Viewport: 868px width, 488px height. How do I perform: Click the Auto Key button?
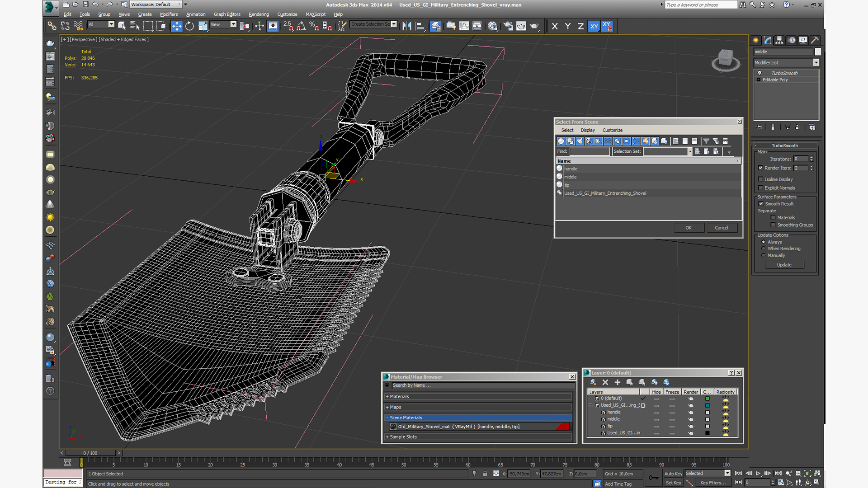673,474
